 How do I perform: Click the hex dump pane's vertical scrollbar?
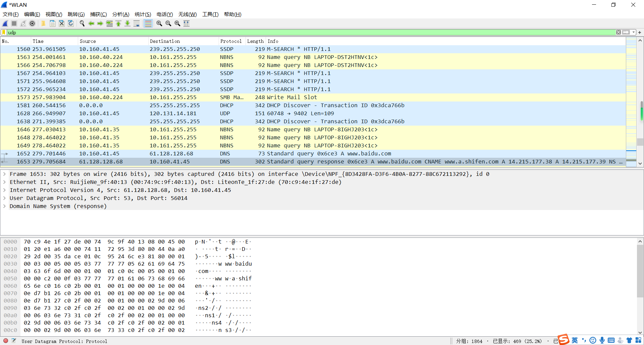pos(640,286)
